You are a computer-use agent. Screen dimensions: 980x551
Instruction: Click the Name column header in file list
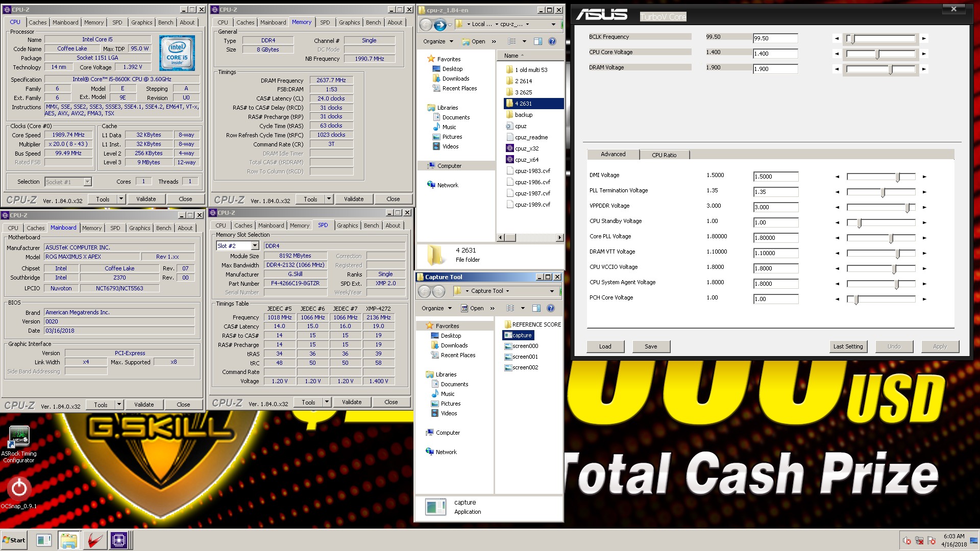click(x=530, y=56)
